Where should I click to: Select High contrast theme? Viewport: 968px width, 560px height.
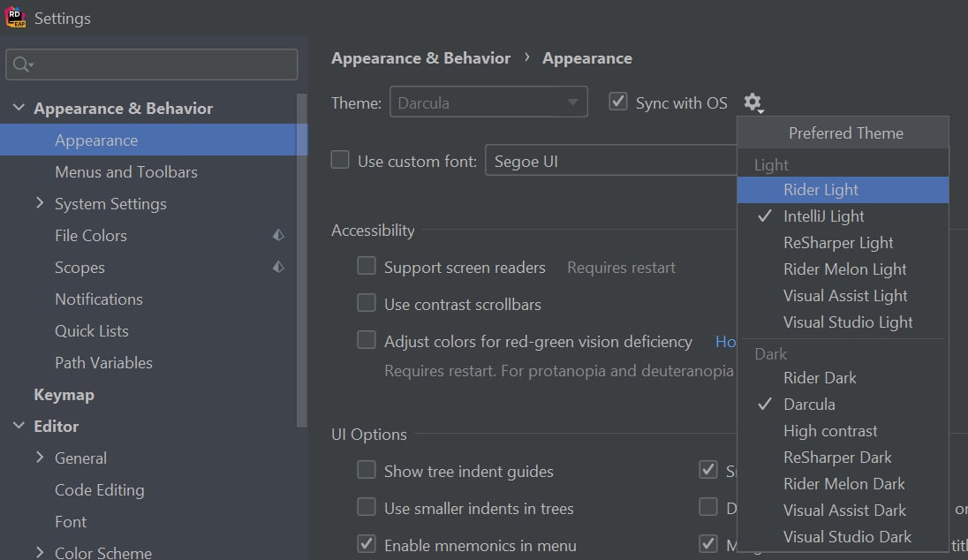click(x=843, y=431)
